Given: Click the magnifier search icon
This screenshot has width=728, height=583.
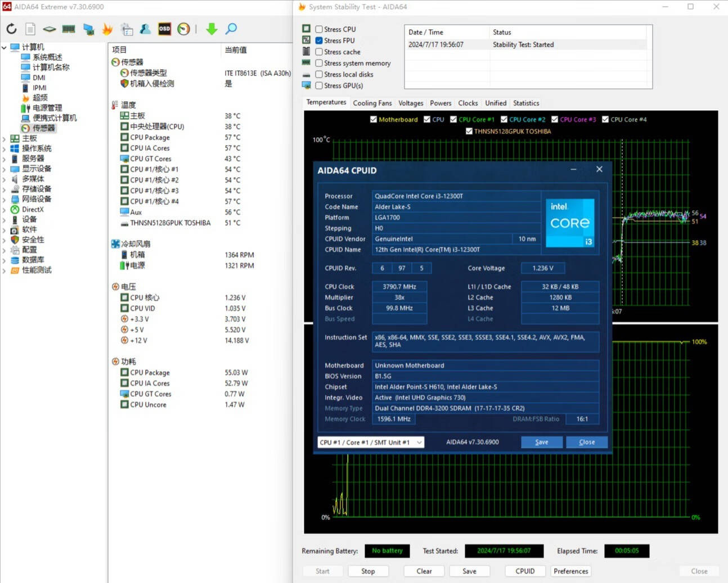Looking at the screenshot, I should coord(231,29).
